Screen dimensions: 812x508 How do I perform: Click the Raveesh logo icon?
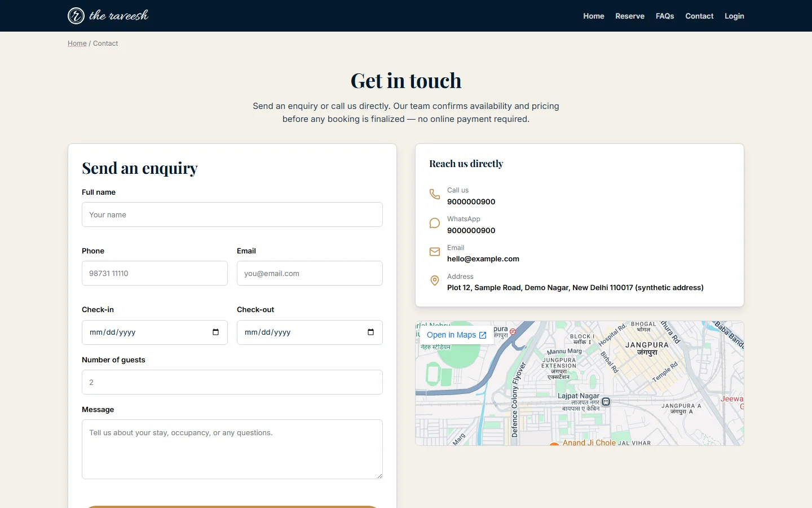tap(76, 16)
